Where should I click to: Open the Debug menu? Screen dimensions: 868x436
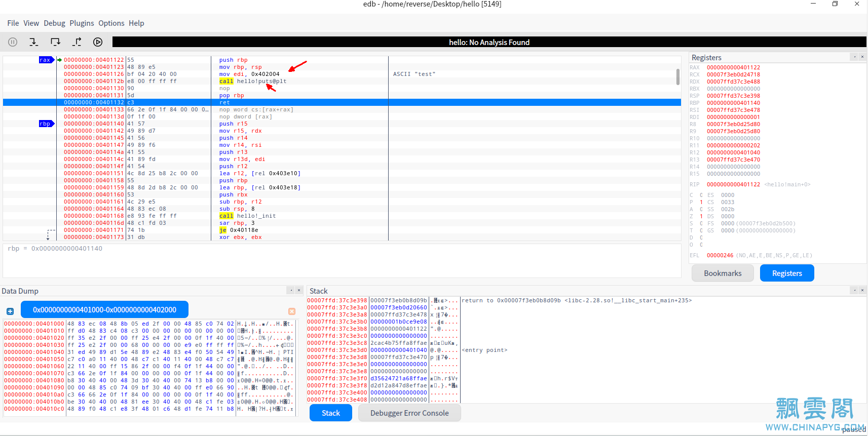click(x=54, y=23)
